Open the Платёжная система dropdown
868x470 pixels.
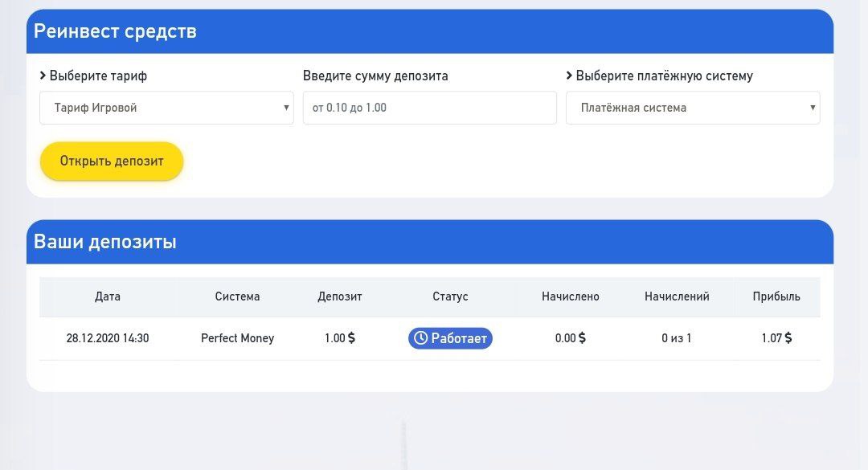[693, 108]
